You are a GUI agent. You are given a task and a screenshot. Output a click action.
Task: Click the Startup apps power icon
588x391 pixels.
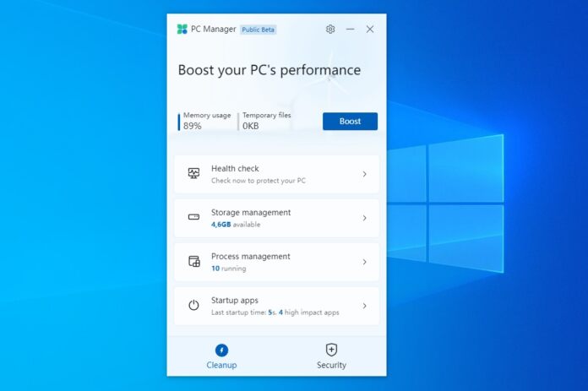[193, 305]
